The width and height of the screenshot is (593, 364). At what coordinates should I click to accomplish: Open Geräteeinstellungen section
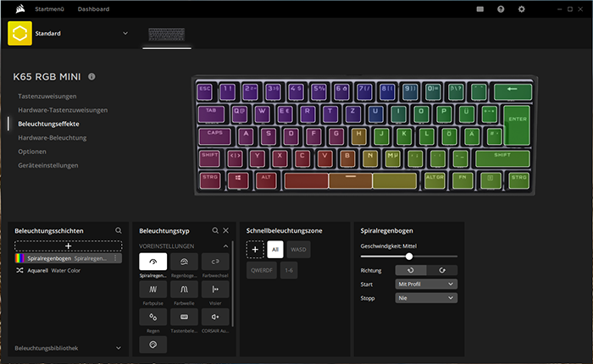[x=48, y=165]
